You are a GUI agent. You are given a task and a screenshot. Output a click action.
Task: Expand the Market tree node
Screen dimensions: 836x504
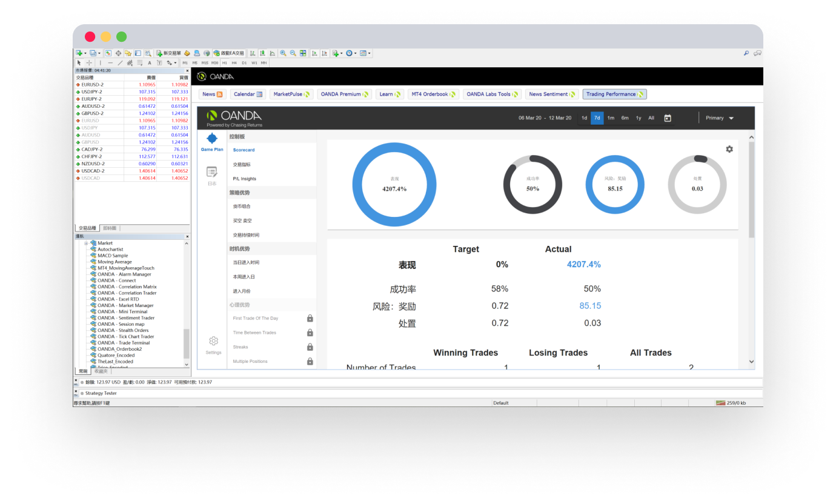click(86, 243)
